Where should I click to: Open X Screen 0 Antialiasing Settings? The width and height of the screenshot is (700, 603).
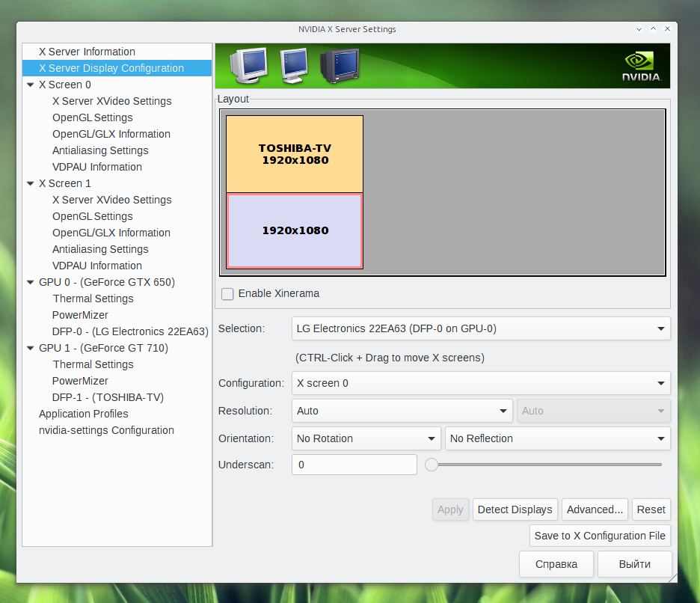coord(117,150)
